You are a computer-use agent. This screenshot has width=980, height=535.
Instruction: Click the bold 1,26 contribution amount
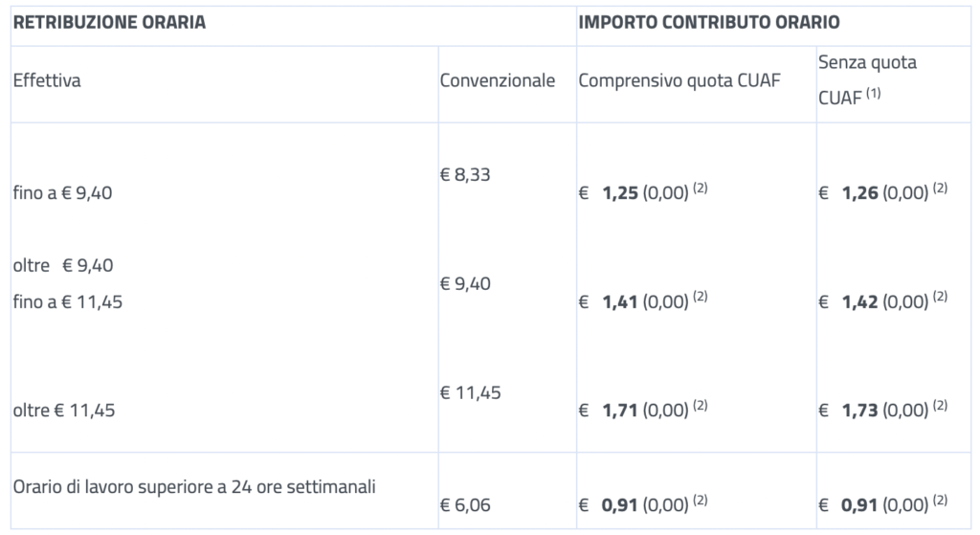click(860, 193)
